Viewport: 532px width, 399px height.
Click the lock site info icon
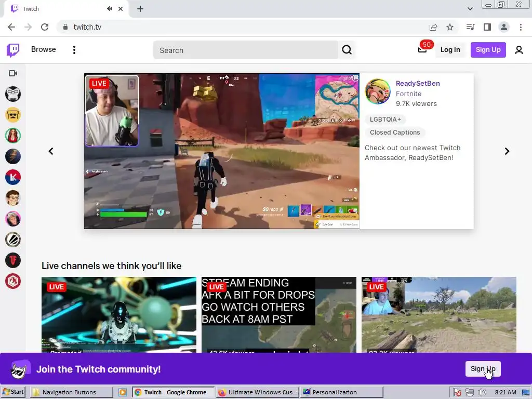tap(65, 27)
